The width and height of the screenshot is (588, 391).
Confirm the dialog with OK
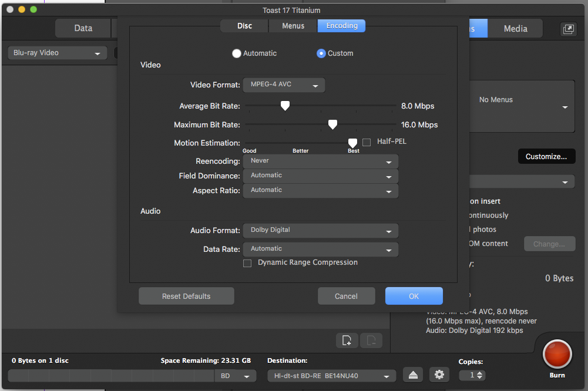(x=414, y=296)
